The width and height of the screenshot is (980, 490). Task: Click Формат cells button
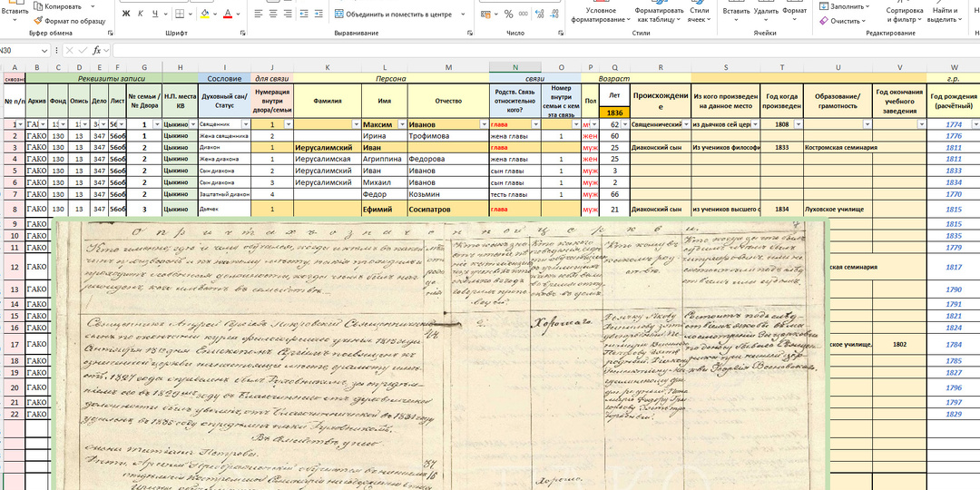point(794,9)
